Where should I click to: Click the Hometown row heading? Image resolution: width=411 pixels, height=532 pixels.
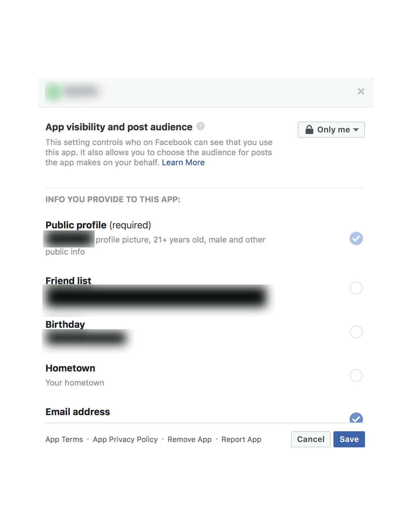point(70,368)
